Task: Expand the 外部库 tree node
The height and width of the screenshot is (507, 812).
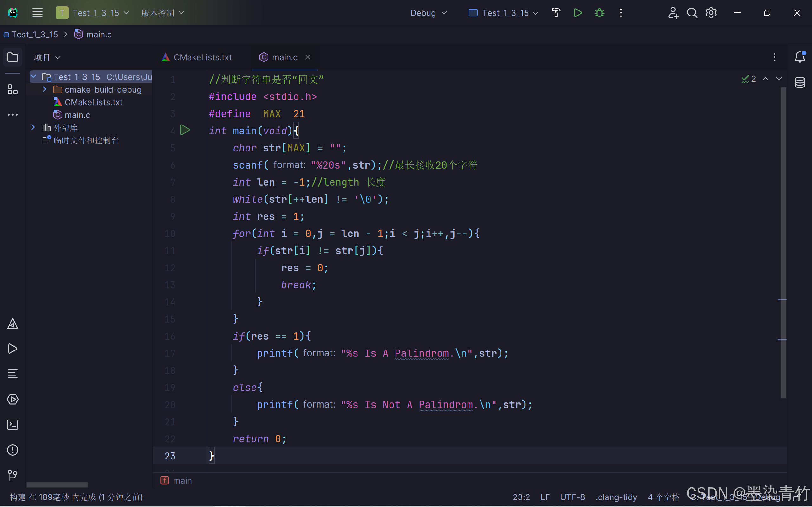Action: (x=33, y=127)
